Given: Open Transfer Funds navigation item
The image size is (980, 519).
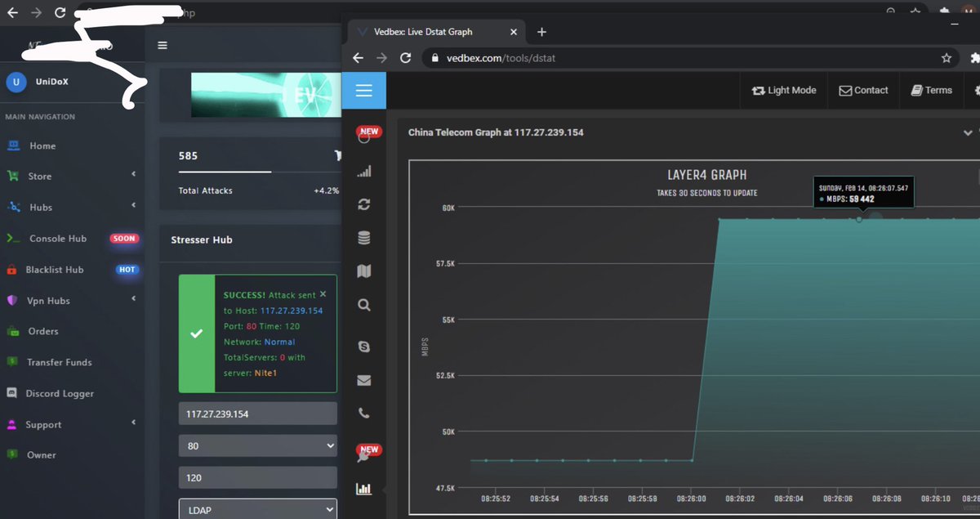Looking at the screenshot, I should click(59, 362).
